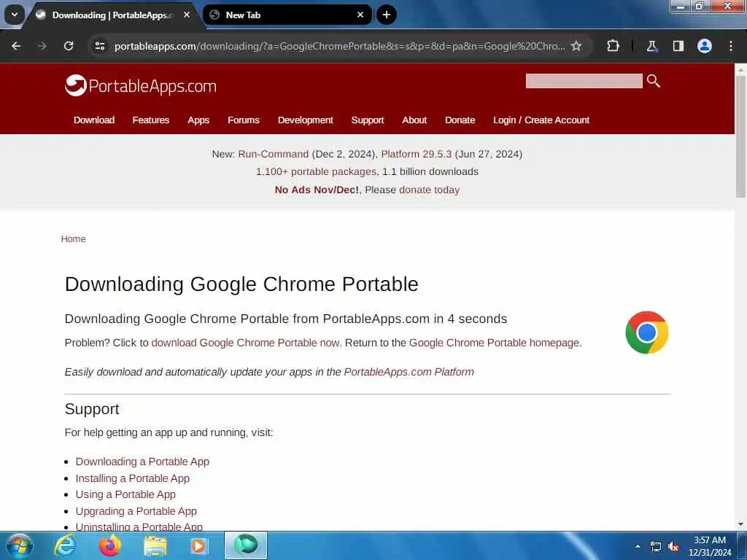Open Installing a Portable App link
The height and width of the screenshot is (560, 747).
tap(133, 478)
